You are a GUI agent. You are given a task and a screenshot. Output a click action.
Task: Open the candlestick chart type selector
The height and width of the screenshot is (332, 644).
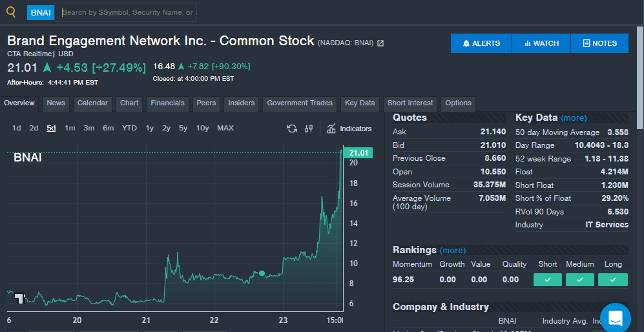pos(309,129)
